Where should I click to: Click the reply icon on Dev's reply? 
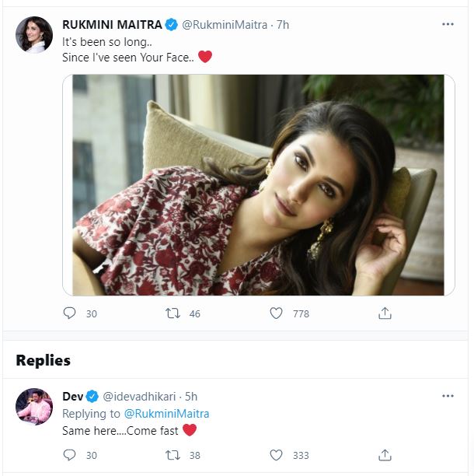pyautogui.click(x=70, y=454)
